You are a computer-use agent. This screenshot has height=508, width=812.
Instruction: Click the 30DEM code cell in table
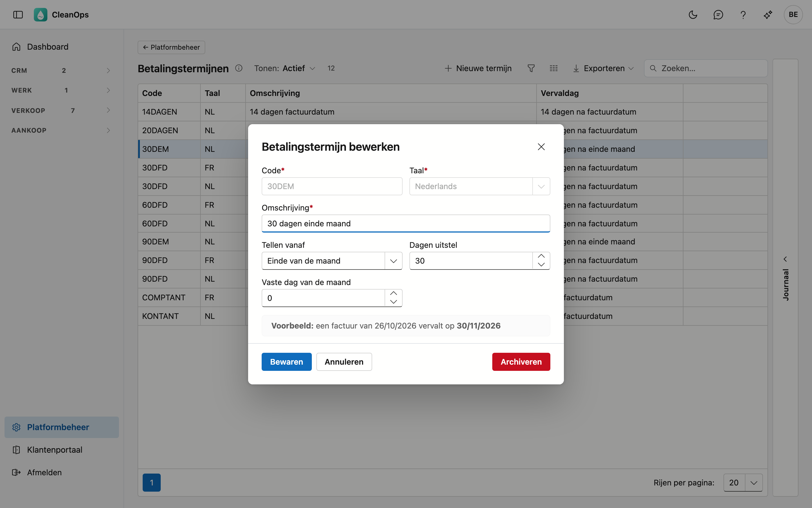tap(169, 149)
